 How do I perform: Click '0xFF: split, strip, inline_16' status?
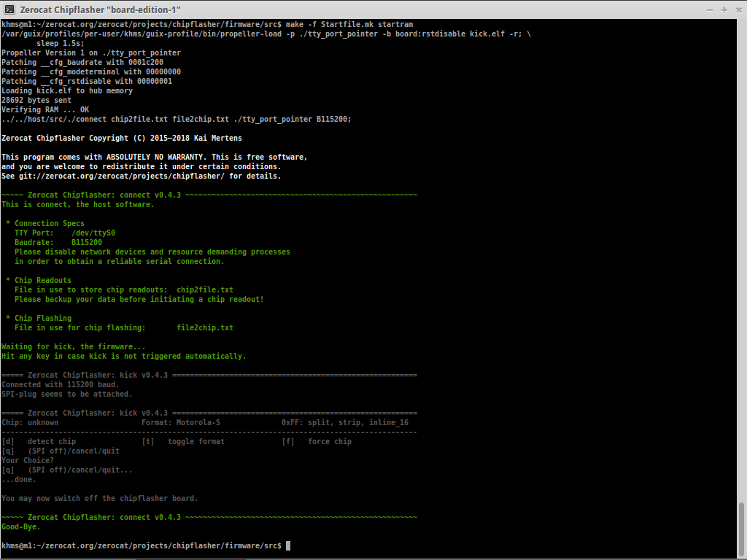345,422
